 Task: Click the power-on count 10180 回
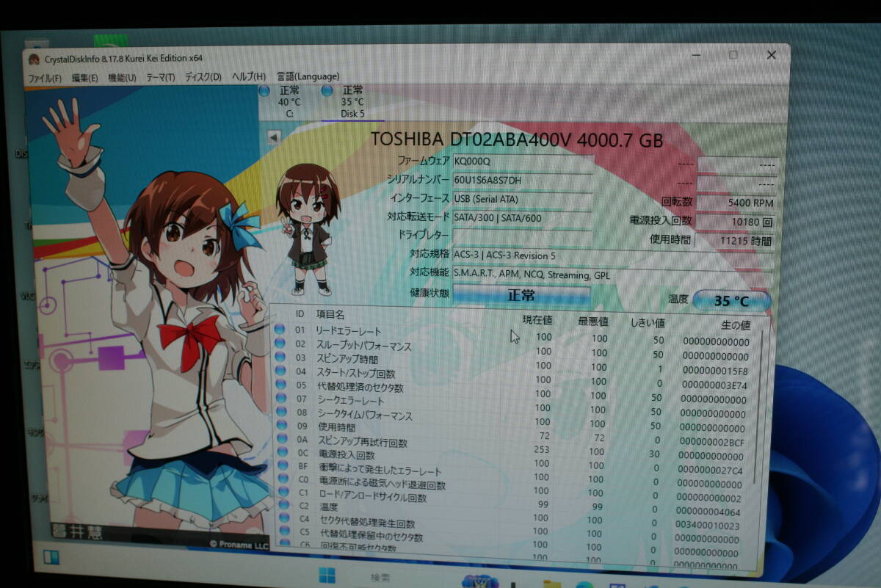click(x=735, y=222)
